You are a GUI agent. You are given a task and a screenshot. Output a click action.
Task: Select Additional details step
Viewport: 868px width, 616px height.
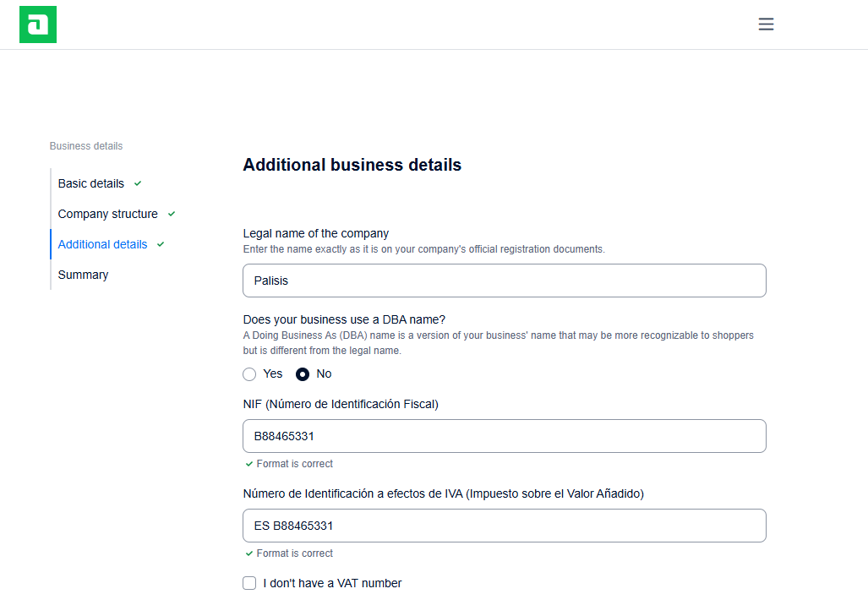coord(102,244)
